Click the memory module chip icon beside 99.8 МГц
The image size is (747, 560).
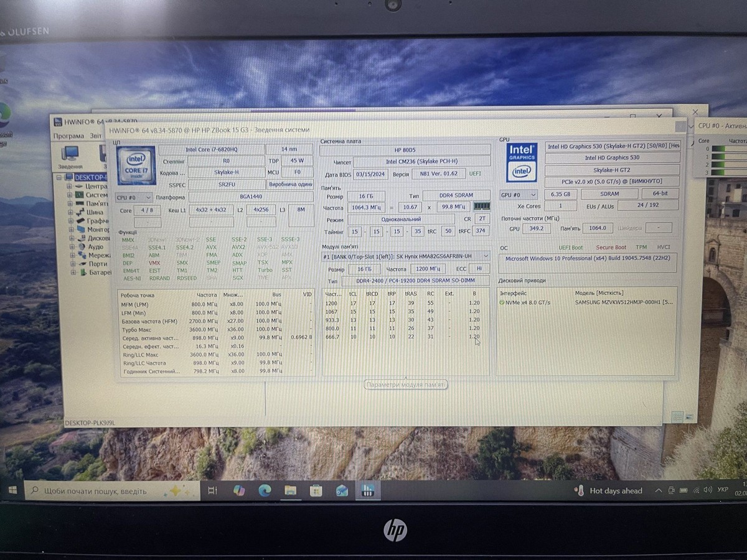[x=482, y=206]
